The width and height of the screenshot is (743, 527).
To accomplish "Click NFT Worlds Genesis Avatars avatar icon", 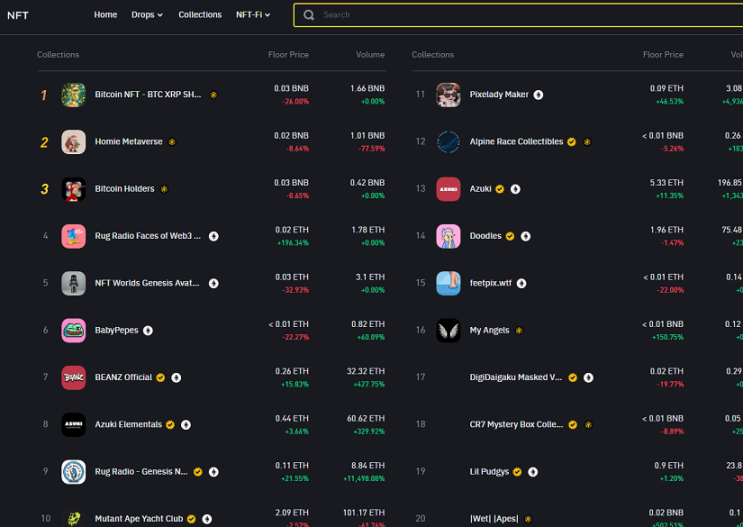I will coord(73,283).
